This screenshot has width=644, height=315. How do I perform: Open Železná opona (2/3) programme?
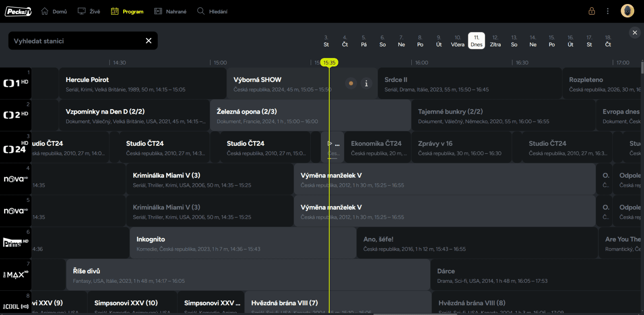310,115
